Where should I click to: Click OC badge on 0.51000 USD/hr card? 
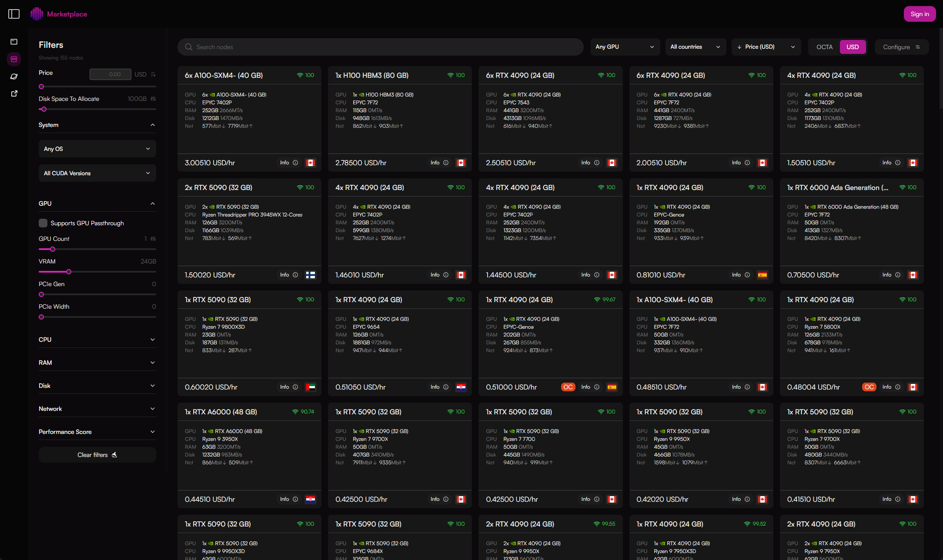click(x=568, y=387)
